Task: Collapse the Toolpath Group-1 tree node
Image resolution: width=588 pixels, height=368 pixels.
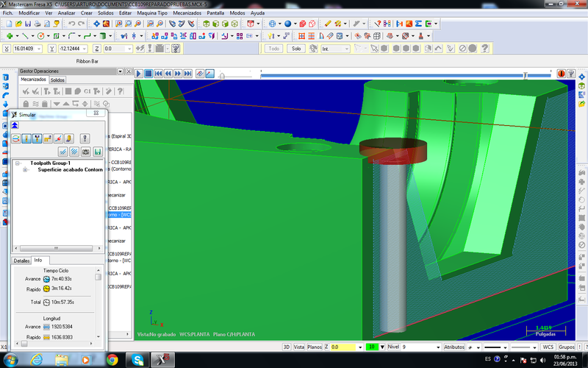Action: pyautogui.click(x=17, y=163)
